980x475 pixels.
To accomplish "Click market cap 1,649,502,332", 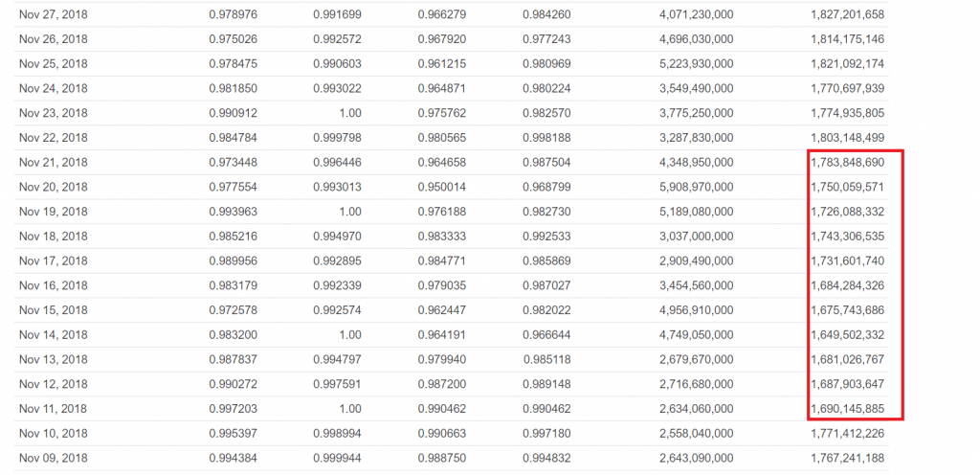I will (848, 335).
